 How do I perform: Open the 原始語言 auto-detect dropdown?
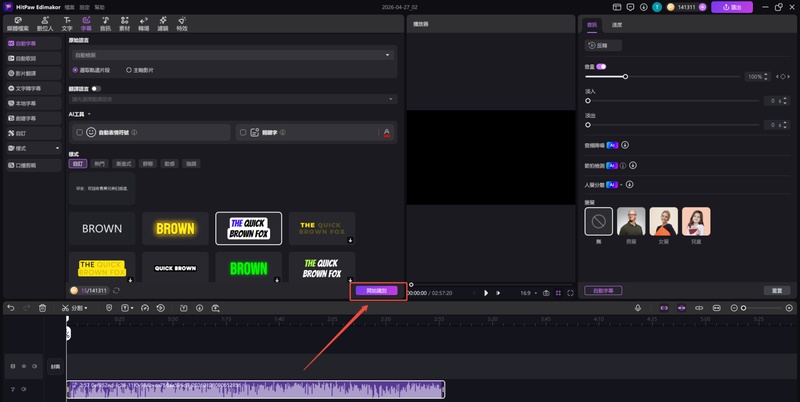click(x=233, y=55)
